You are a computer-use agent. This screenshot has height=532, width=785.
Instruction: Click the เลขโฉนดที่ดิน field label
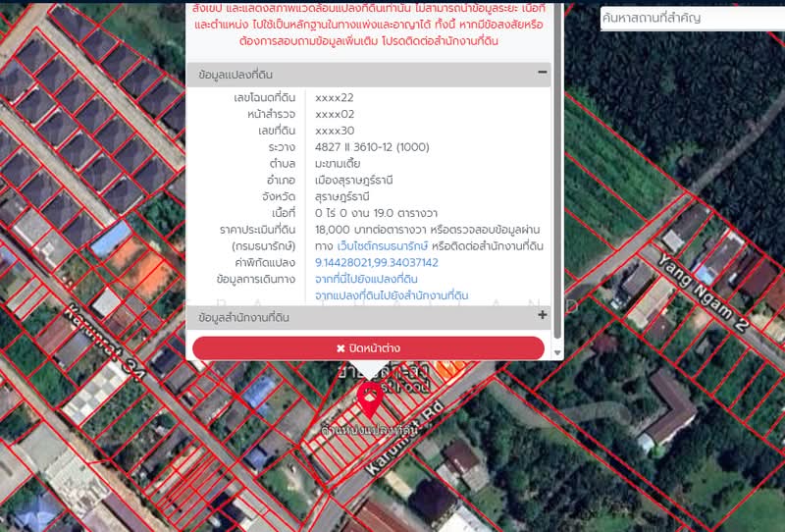(264, 98)
